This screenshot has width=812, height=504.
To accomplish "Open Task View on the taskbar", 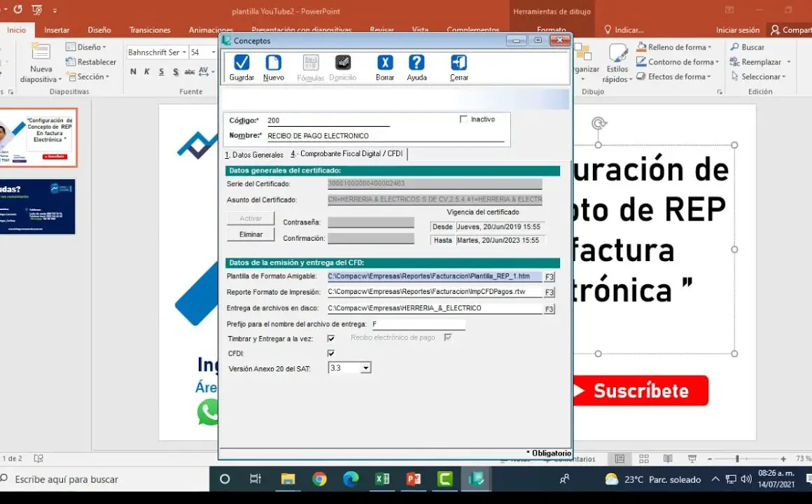I will pyautogui.click(x=255, y=479).
